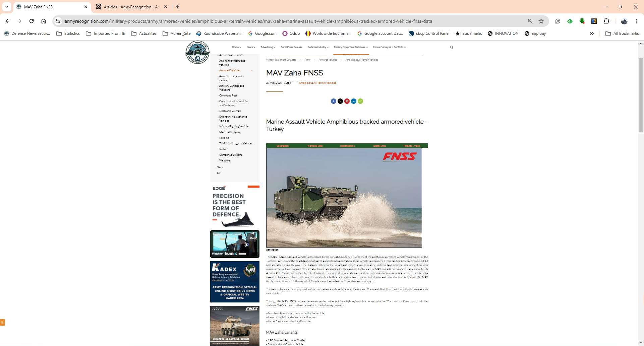Screen dimensions: 644x346
Task: Reload the current page
Action: pos(32,21)
